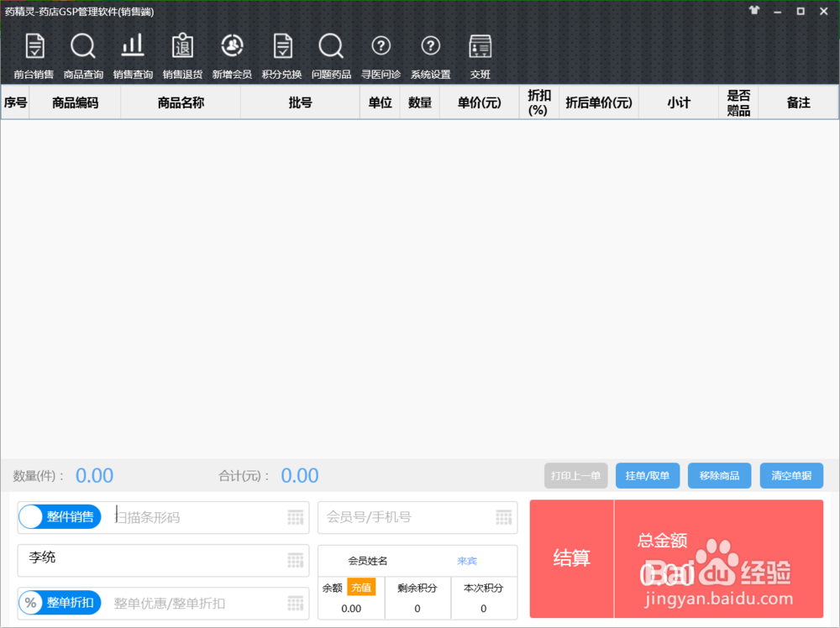
Task: Open keypad icon in barcode scan field
Action: tap(295, 517)
